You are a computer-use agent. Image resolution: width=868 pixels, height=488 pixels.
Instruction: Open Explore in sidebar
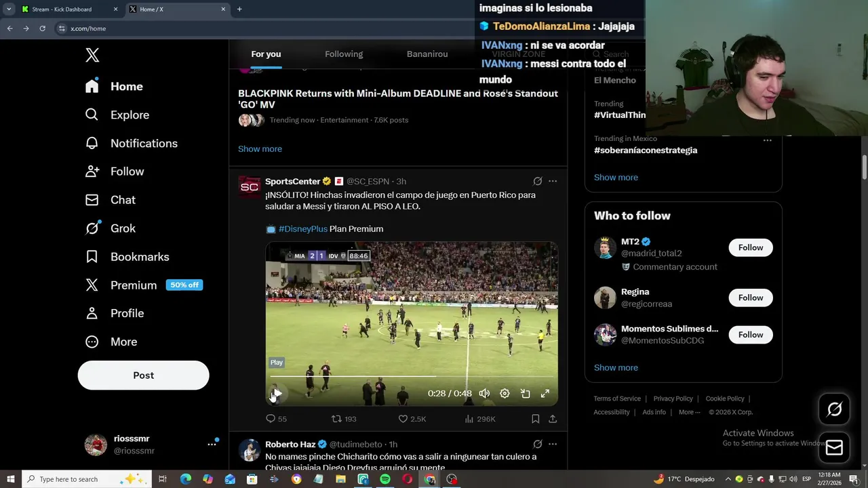[x=117, y=115]
